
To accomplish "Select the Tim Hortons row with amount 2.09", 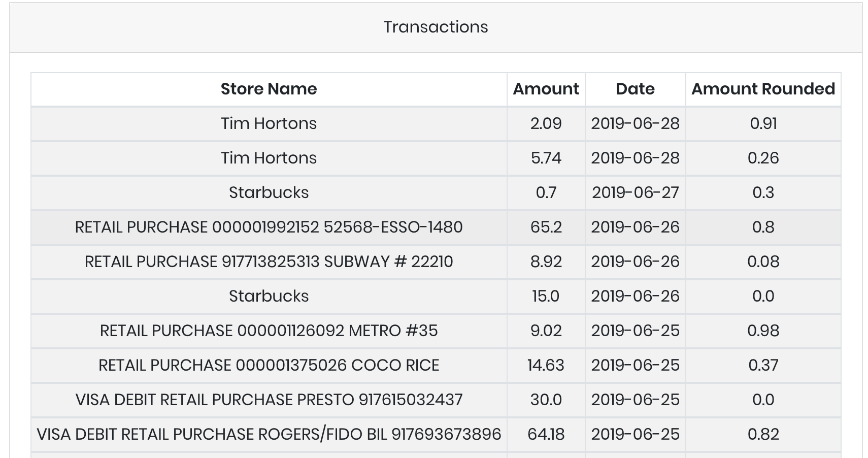I will [x=269, y=123].
